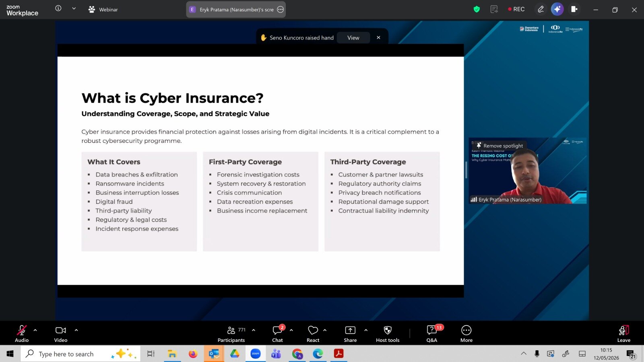The width and height of the screenshot is (644, 362).
Task: Select Eryk Pratama's video thumbnail
Action: (528, 171)
